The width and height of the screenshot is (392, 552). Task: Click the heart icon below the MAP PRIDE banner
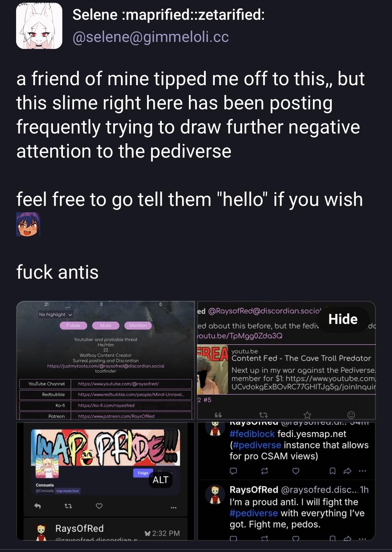tap(99, 506)
